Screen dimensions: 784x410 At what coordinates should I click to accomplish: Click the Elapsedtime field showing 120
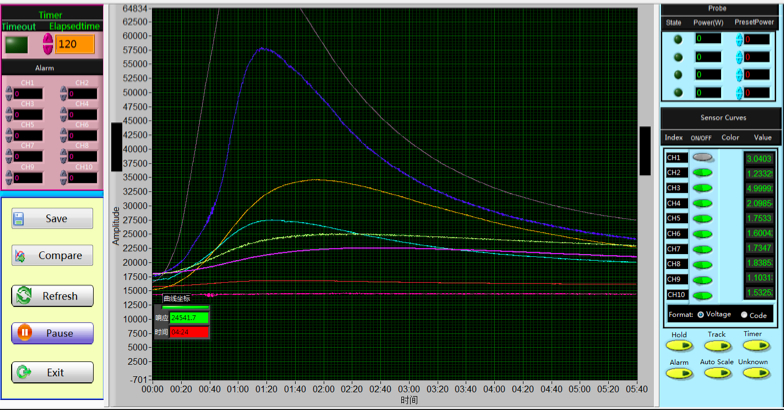click(x=74, y=44)
